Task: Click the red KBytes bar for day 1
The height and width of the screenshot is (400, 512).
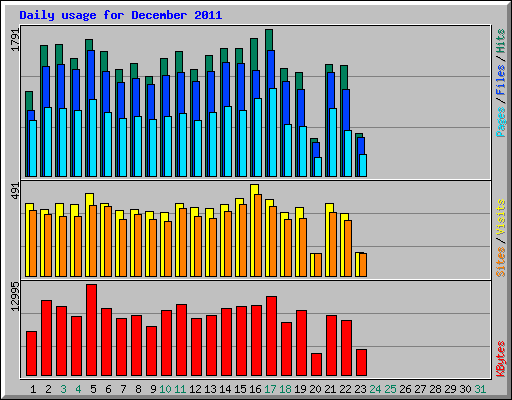Action: pos(32,354)
